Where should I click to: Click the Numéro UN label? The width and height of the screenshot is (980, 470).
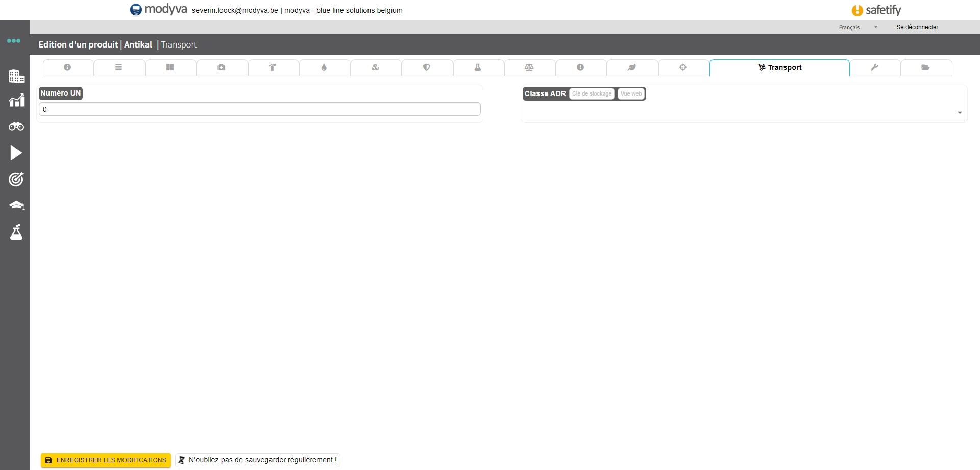pyautogui.click(x=61, y=93)
